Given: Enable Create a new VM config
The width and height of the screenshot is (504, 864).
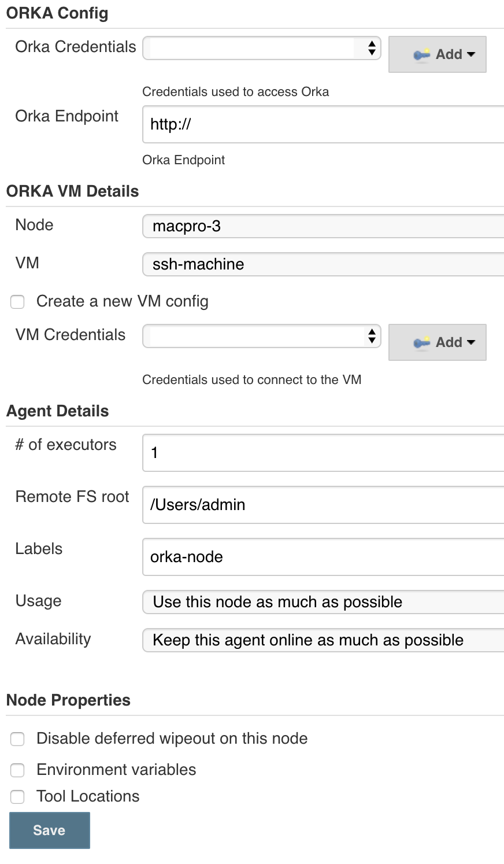Looking at the screenshot, I should tap(18, 302).
